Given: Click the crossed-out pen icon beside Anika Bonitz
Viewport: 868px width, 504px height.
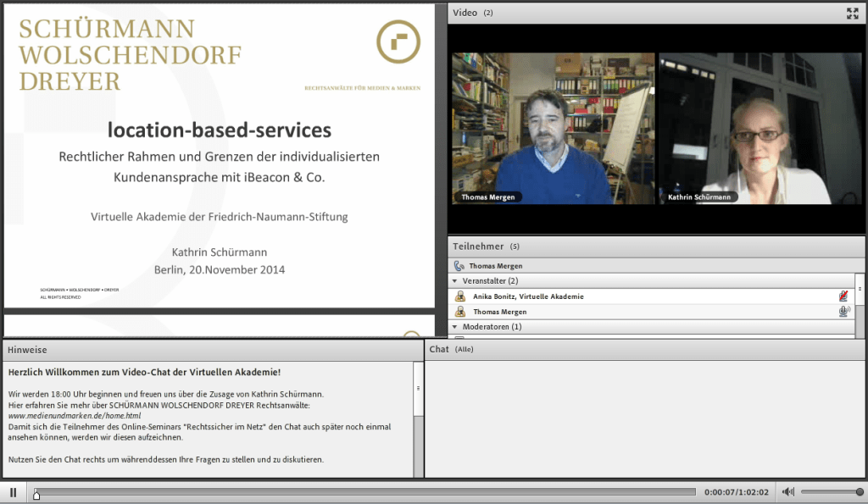Looking at the screenshot, I should tap(844, 296).
